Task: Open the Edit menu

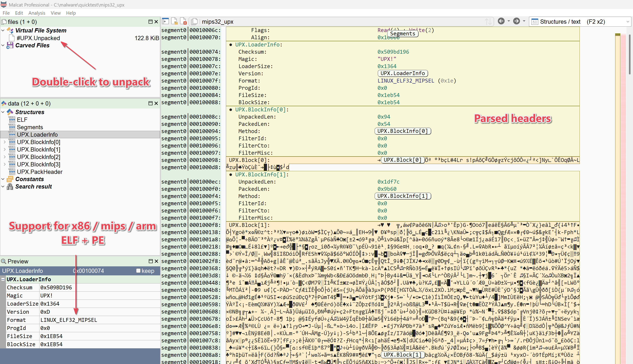Action: pyautogui.click(x=19, y=13)
